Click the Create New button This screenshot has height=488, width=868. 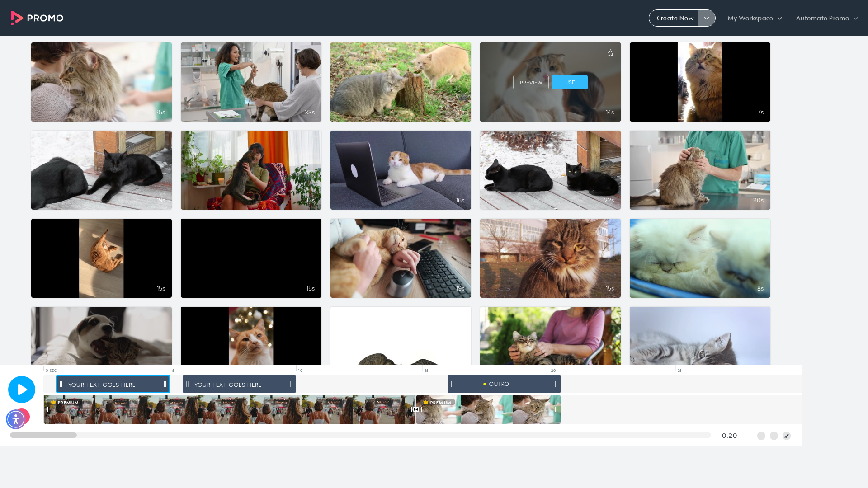pos(674,18)
